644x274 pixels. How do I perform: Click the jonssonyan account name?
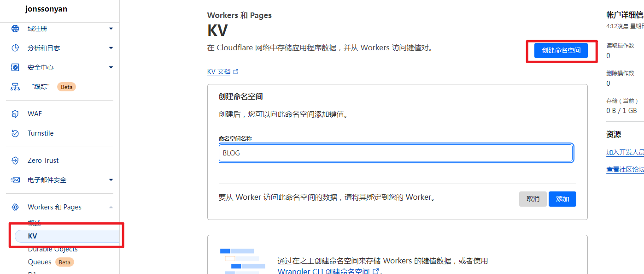[x=46, y=9]
